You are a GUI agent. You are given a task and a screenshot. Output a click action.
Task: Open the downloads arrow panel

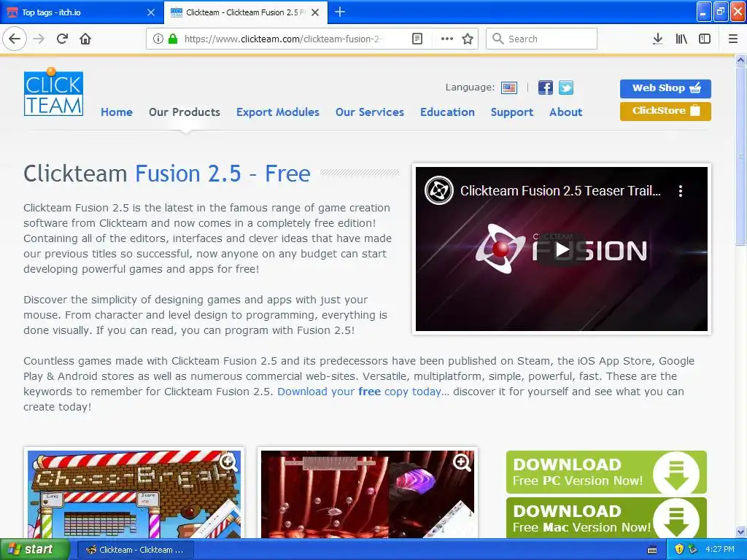[657, 39]
